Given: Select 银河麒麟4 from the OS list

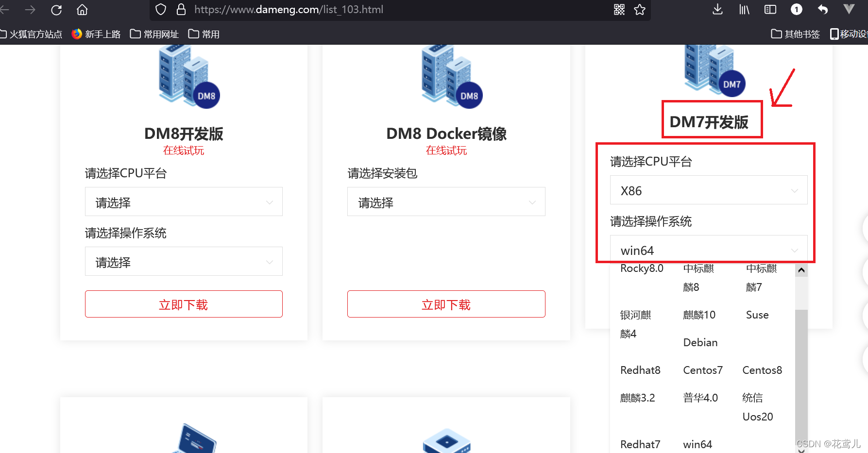Looking at the screenshot, I should pos(636,324).
